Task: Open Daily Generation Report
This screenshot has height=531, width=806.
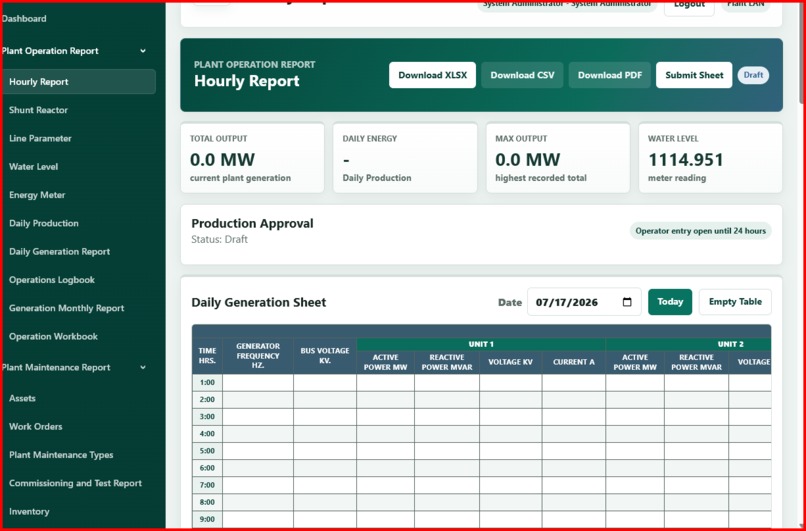Action: [x=60, y=251]
